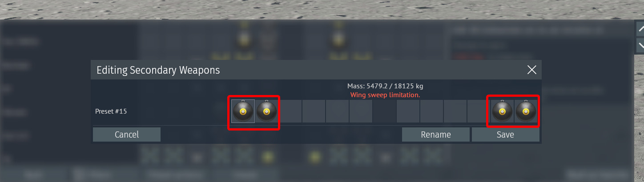
Task: Save the weapon preset
Action: (505, 135)
